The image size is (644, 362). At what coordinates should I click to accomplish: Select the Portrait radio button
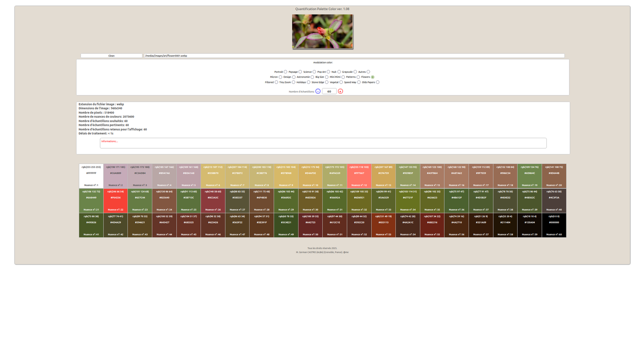[285, 72]
